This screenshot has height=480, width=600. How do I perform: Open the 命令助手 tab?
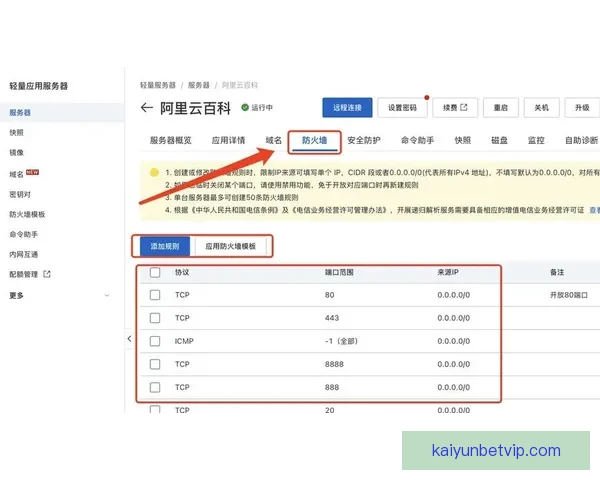tap(417, 140)
